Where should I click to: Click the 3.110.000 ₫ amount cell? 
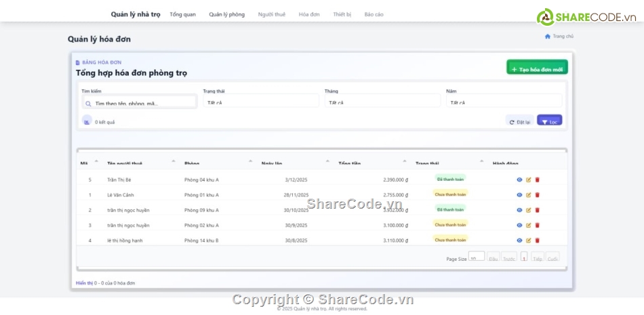[x=395, y=240]
